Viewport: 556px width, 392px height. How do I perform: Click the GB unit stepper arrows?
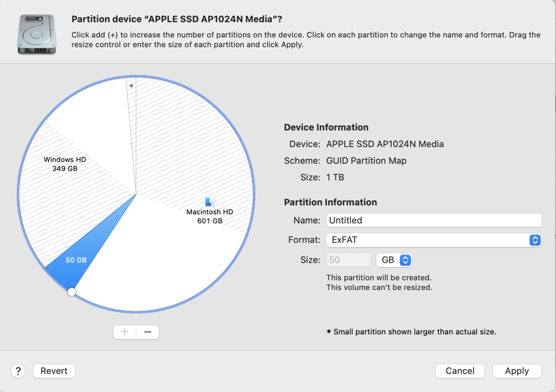[405, 260]
